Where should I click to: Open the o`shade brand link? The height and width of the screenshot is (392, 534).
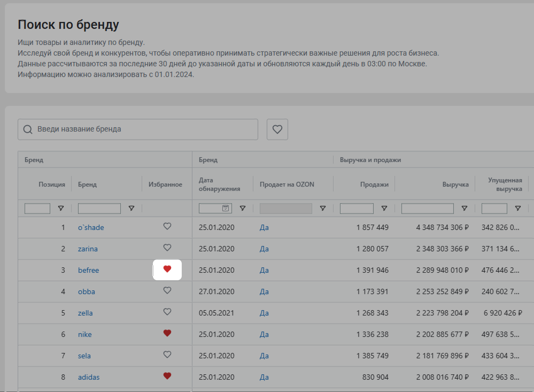click(x=91, y=228)
